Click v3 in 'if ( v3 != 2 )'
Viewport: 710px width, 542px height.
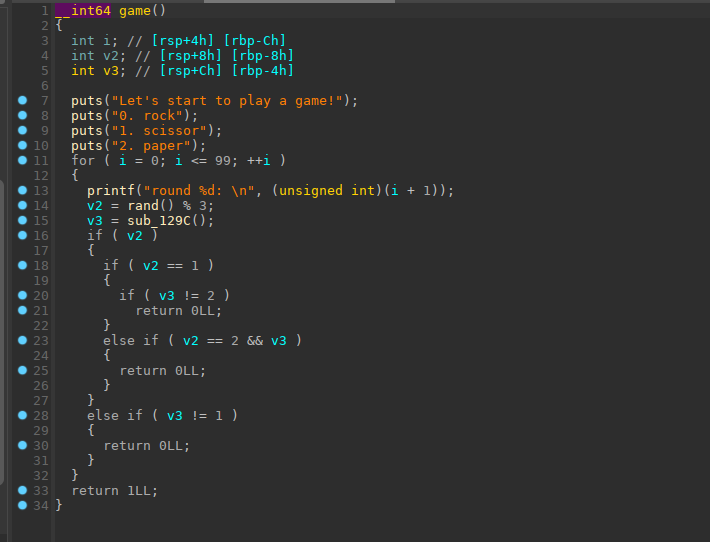click(167, 296)
